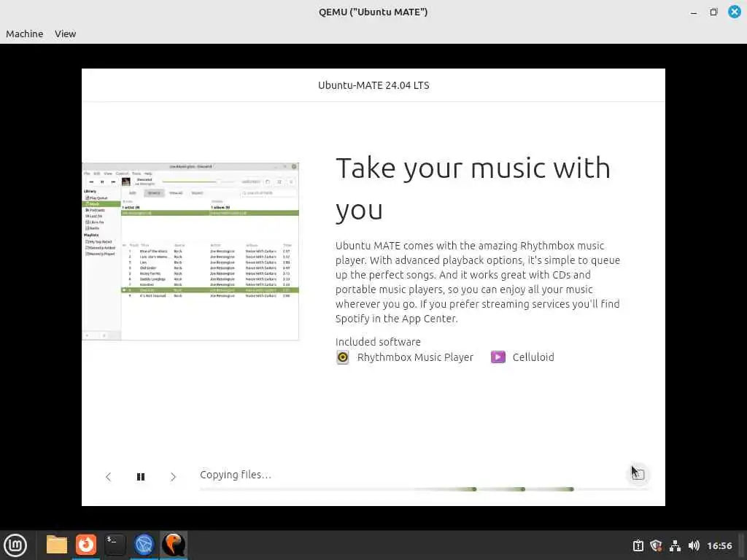The width and height of the screenshot is (747, 560).
Task: Click the Celluloid app icon
Action: (498, 357)
